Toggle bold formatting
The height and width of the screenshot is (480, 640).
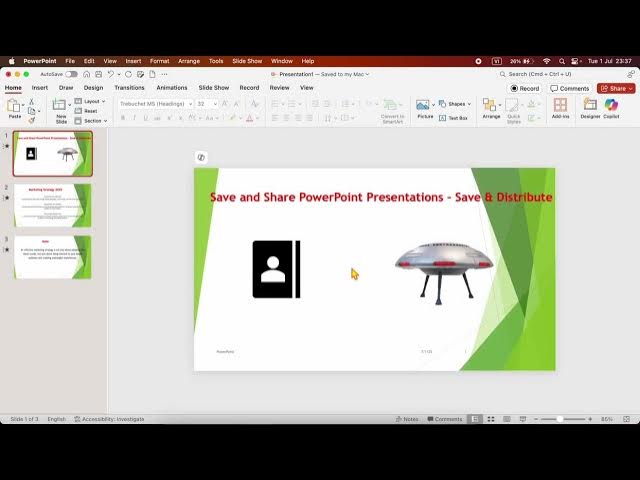(123, 117)
